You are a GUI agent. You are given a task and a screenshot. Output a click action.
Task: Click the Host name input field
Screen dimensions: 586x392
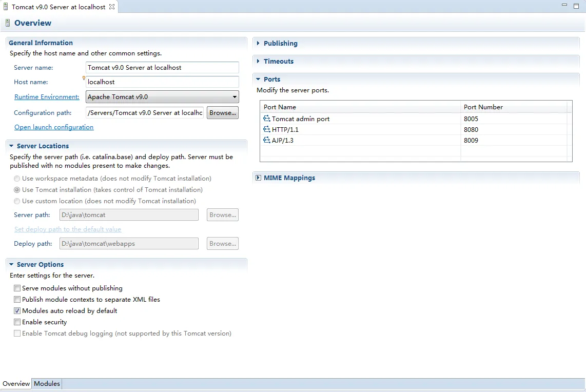[x=162, y=82]
